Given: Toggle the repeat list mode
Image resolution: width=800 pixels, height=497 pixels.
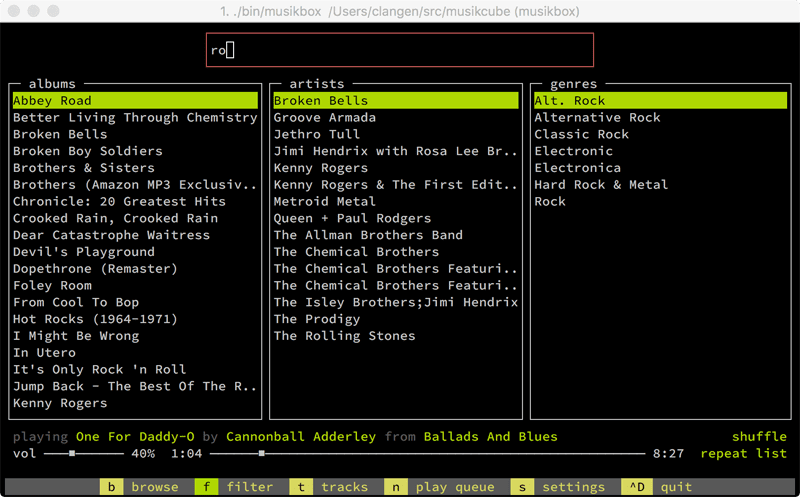Looking at the screenshot, I should tap(743, 453).
